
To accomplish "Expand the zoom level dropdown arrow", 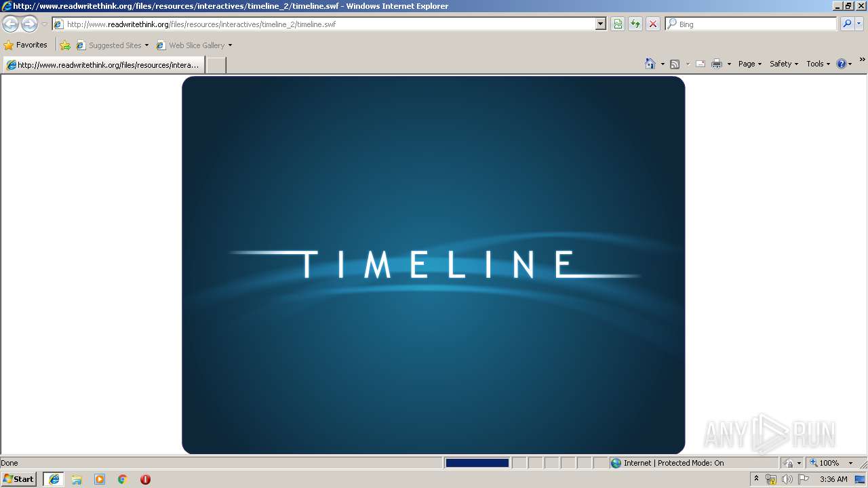I will (850, 463).
